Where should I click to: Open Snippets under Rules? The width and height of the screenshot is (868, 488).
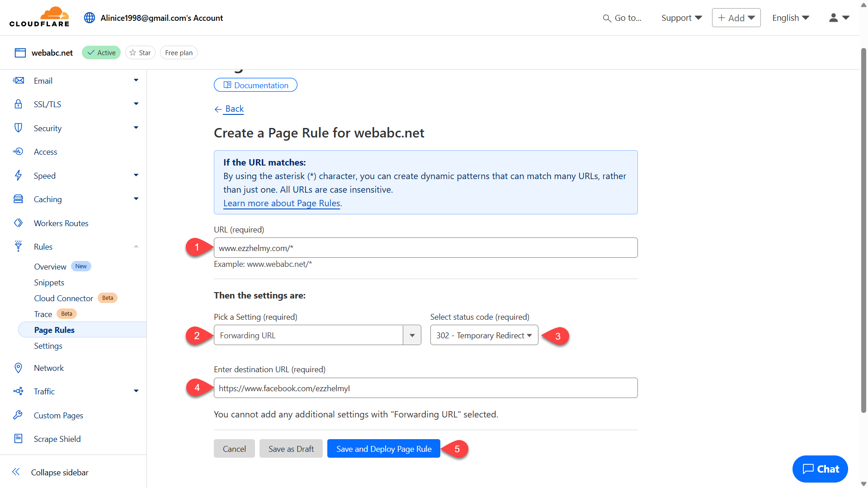(x=49, y=282)
